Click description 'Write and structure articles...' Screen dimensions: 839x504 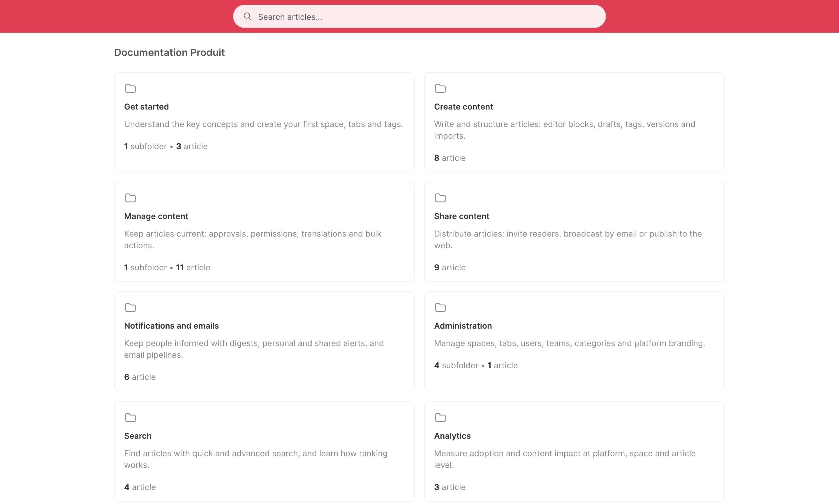click(x=565, y=130)
